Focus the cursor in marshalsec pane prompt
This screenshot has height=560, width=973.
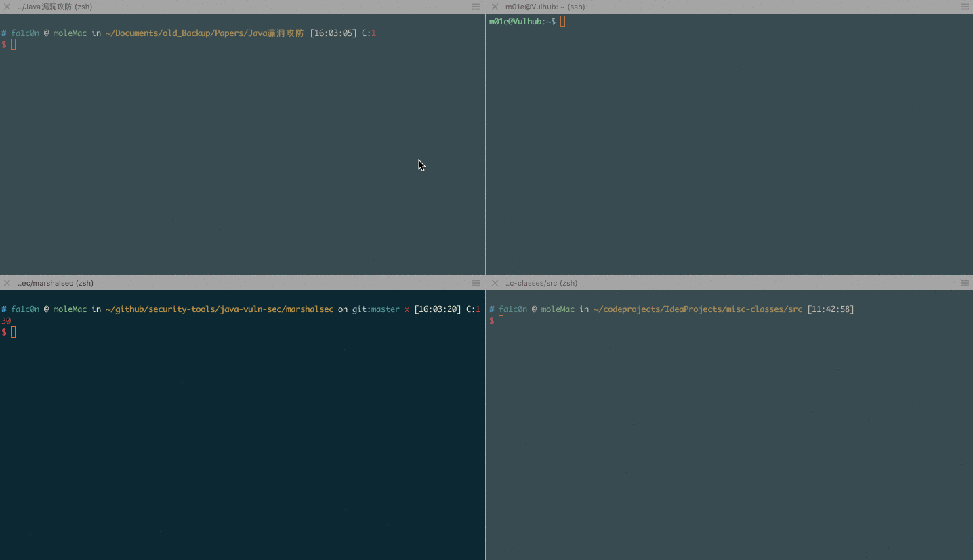click(x=13, y=332)
